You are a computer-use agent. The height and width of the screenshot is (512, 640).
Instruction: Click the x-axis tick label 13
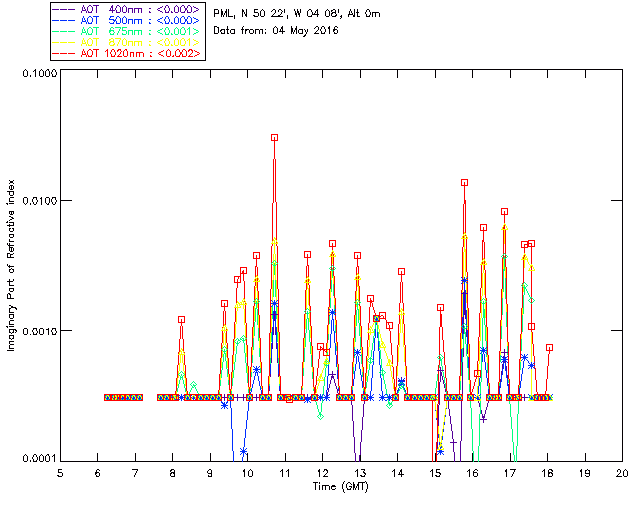(x=360, y=473)
